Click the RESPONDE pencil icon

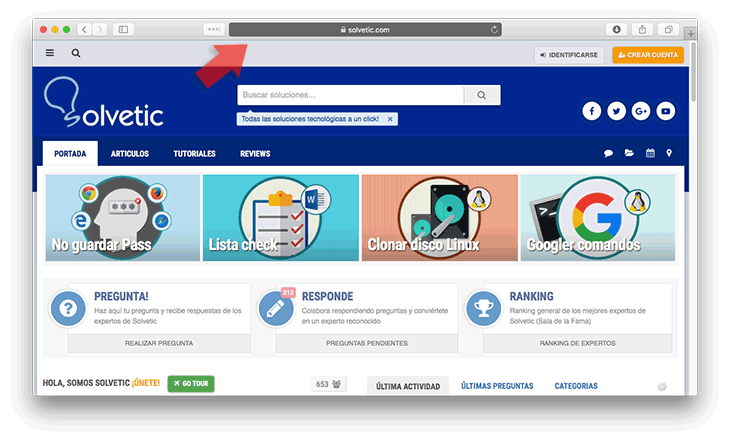coord(276,308)
